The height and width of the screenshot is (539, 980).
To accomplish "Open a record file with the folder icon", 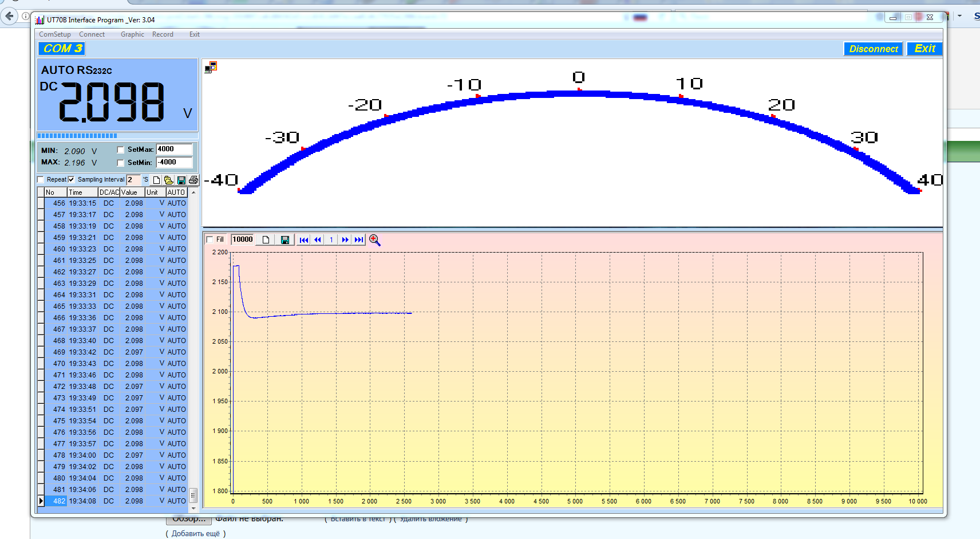I will pos(169,180).
